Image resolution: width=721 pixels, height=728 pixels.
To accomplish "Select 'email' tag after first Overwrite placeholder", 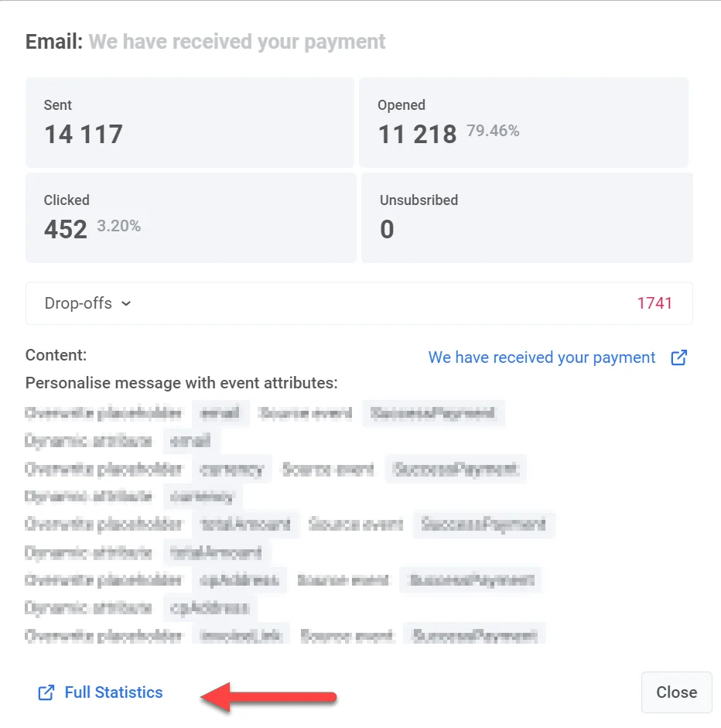I will 220,413.
